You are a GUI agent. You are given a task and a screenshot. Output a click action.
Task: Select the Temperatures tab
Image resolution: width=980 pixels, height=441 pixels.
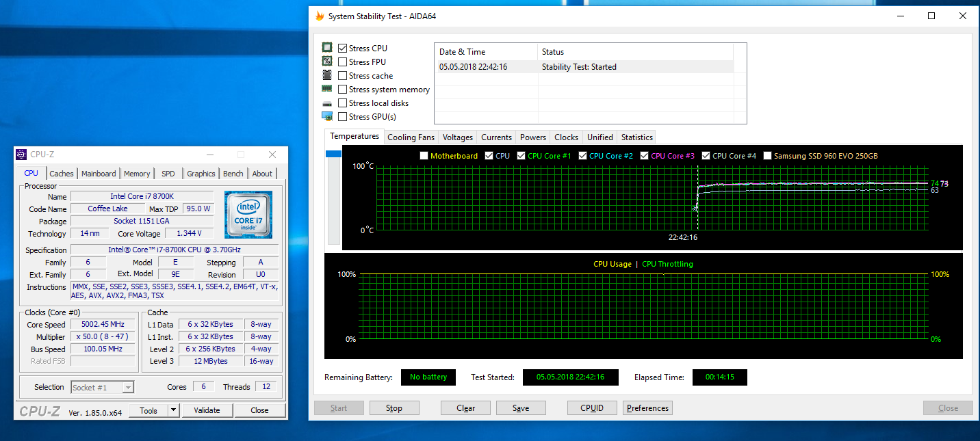click(x=354, y=136)
